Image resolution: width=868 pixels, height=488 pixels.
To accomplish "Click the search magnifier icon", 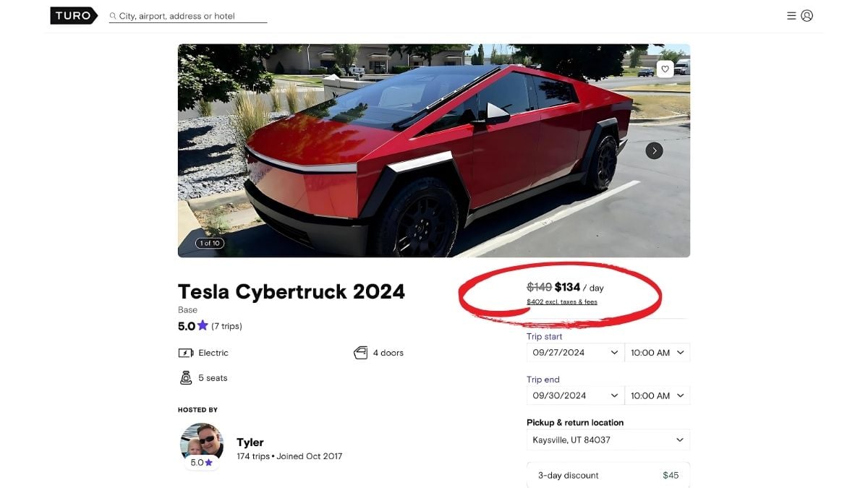I will click(113, 16).
